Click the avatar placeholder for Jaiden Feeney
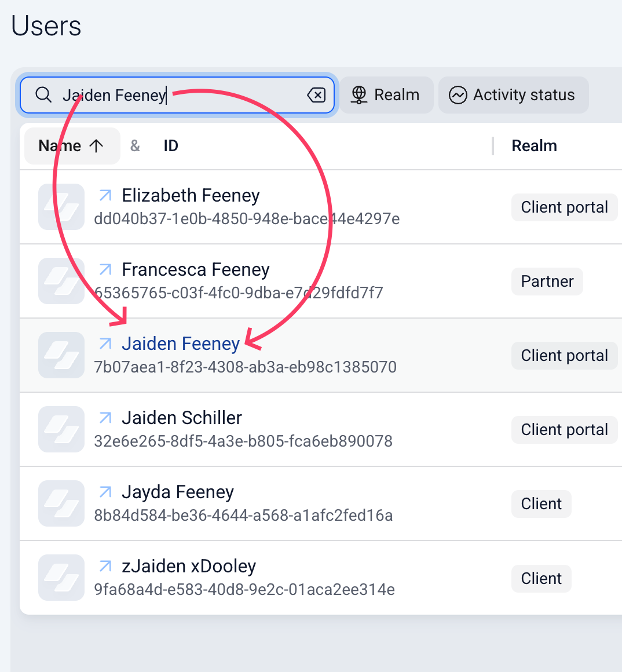 pos(61,355)
